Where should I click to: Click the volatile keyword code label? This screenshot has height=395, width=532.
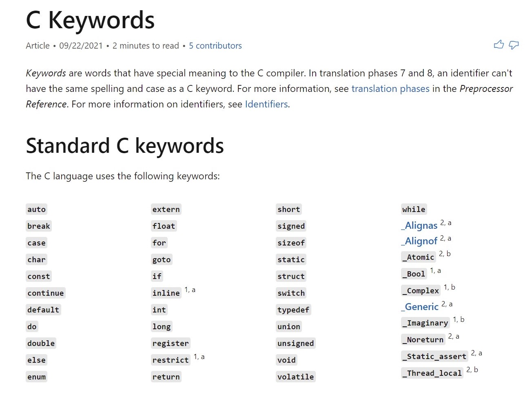tap(295, 377)
